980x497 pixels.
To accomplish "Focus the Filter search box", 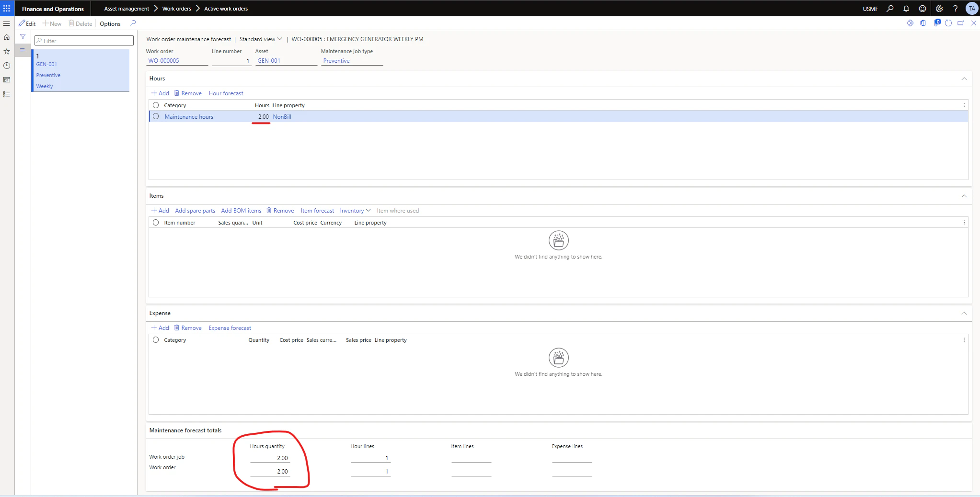I will 84,41.
